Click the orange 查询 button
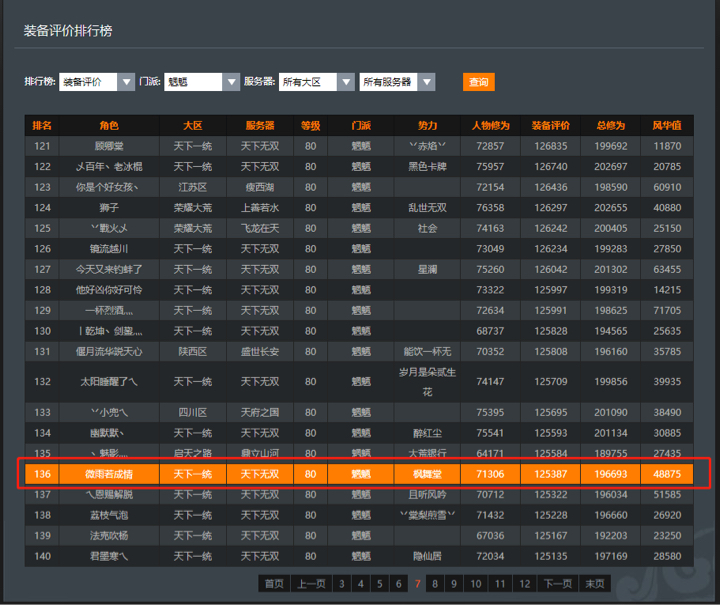The width and height of the screenshot is (720, 605). (x=478, y=82)
